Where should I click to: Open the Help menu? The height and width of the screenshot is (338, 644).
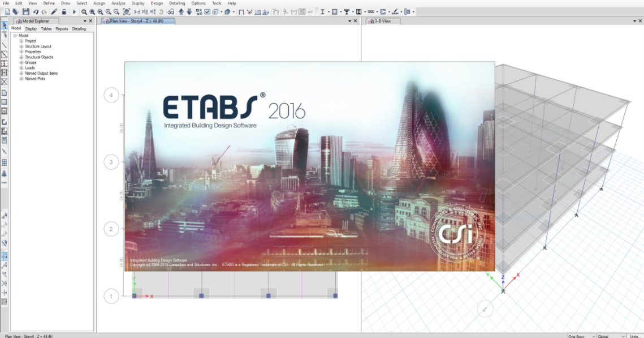(232, 3)
